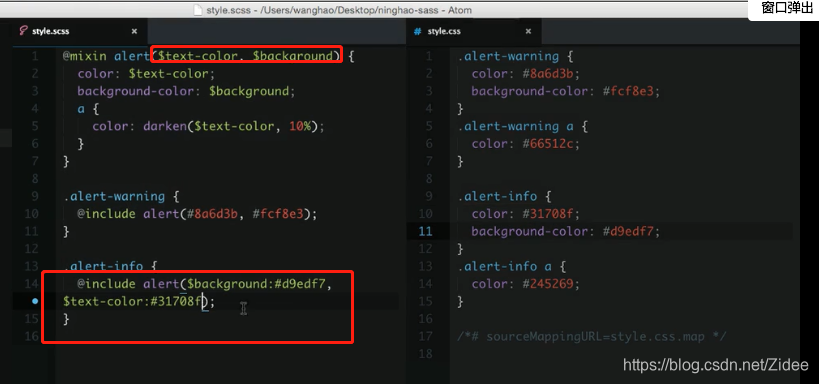Click 'background-color: #fcf8e3;' in style.css

tap(566, 91)
